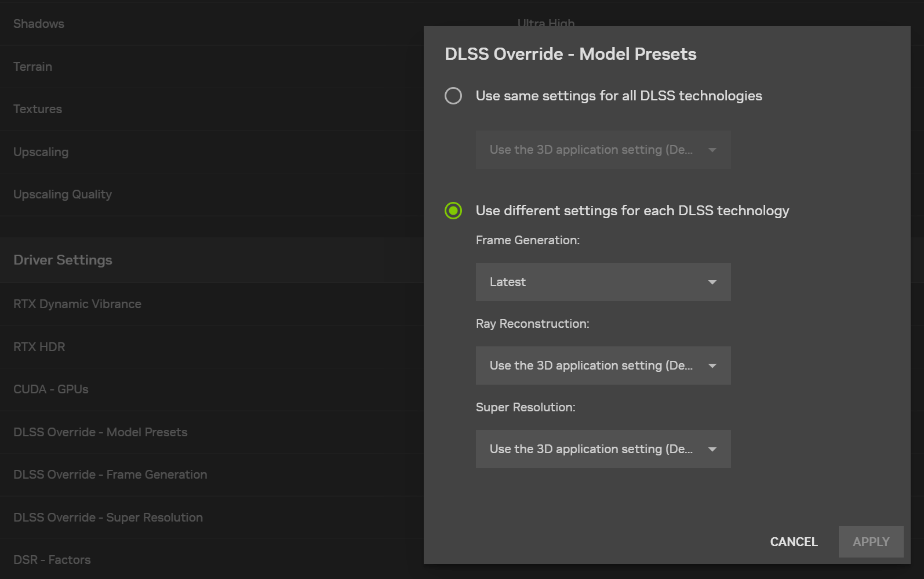The height and width of the screenshot is (579, 924).
Task: Open the RTX Dynamic Vibrance setting
Action: tap(78, 304)
